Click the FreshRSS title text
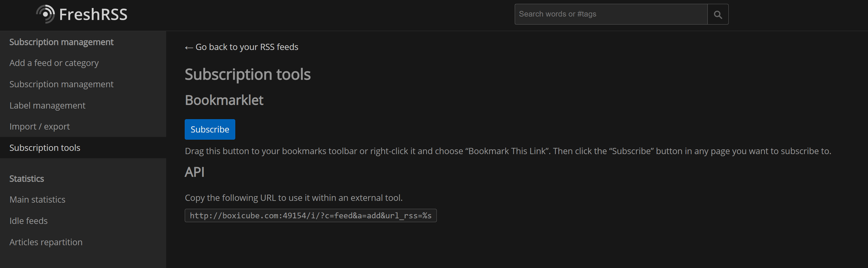 pos(93,14)
